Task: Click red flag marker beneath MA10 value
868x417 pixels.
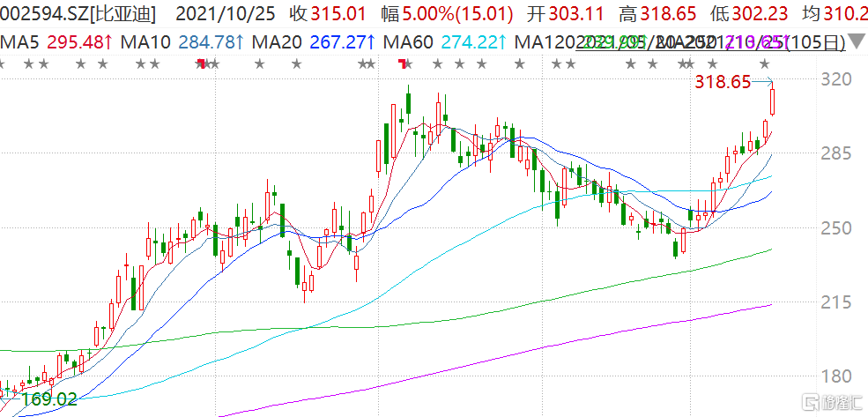Action: [202, 63]
